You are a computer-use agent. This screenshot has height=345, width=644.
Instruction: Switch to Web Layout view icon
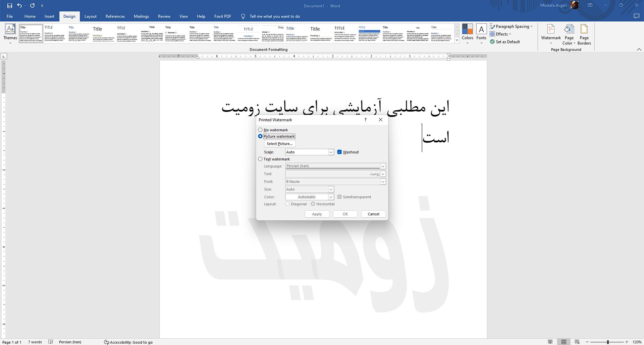click(x=577, y=342)
